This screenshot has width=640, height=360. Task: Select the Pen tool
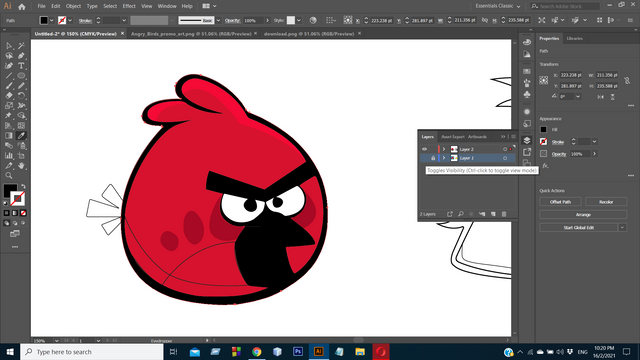[21, 56]
